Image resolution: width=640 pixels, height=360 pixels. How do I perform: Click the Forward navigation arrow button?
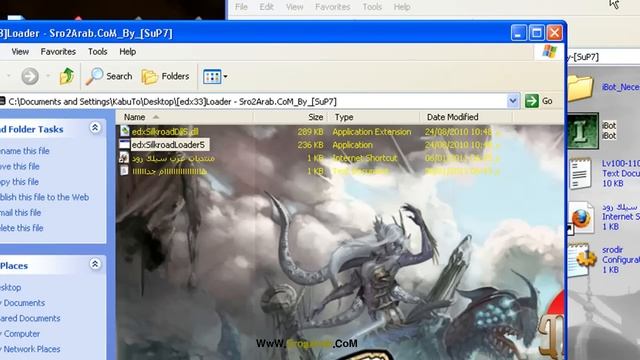30,76
